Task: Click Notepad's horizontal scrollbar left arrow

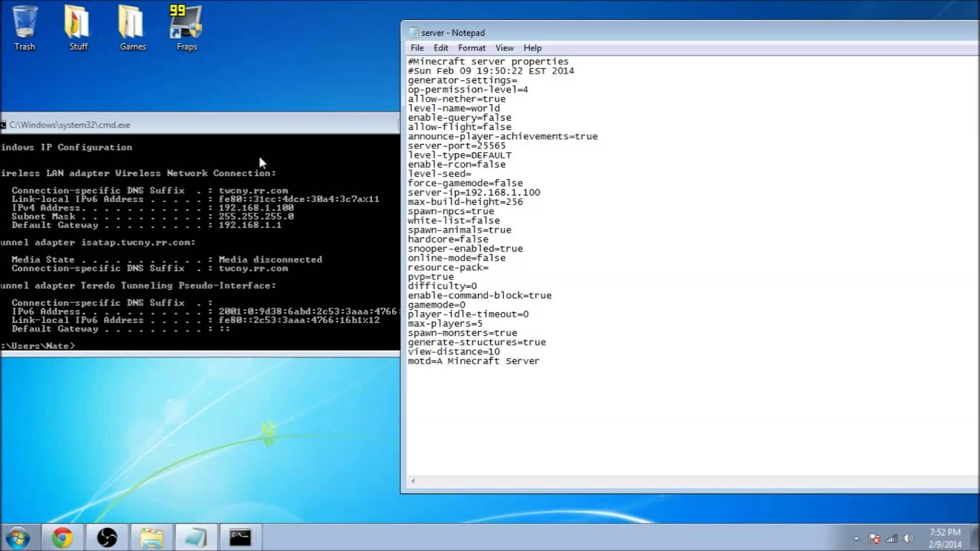Action: pos(413,481)
